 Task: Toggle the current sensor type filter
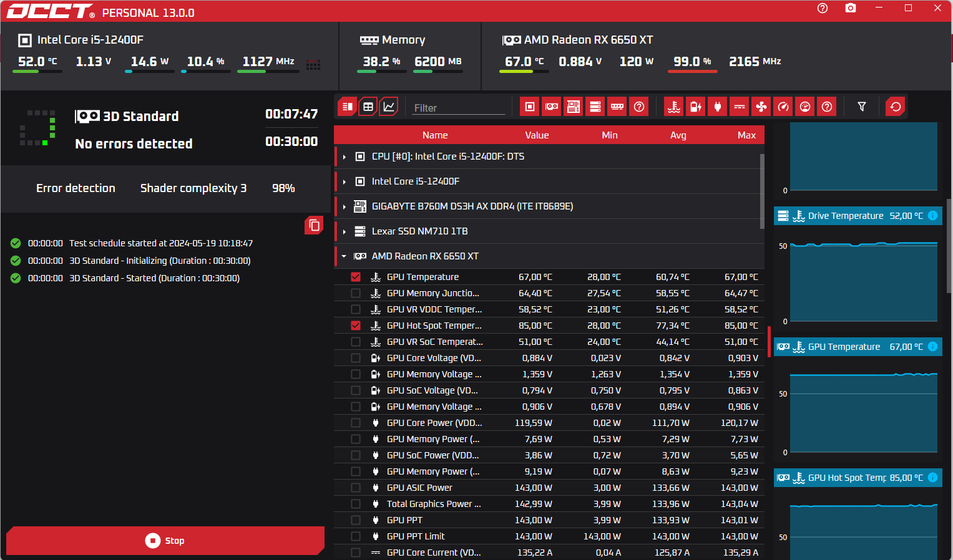pyautogui.click(x=740, y=107)
